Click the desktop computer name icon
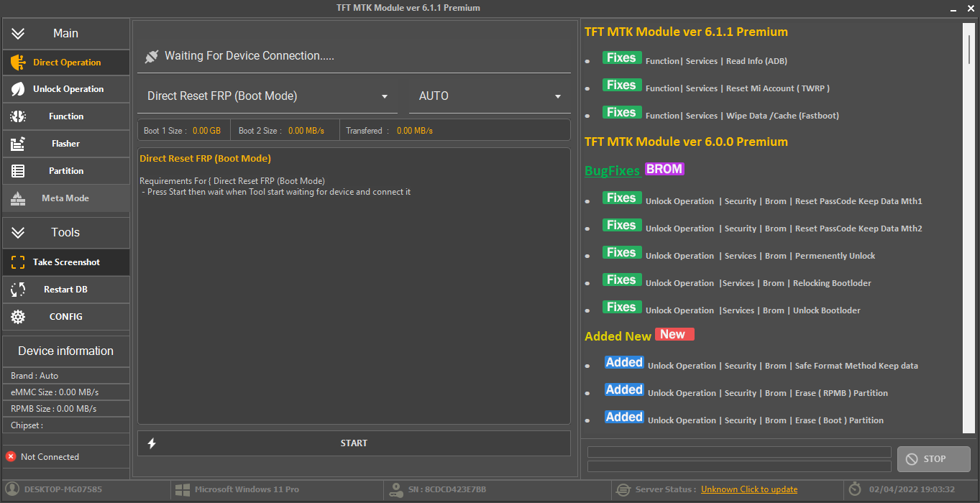The width and height of the screenshot is (980, 503). point(11,489)
